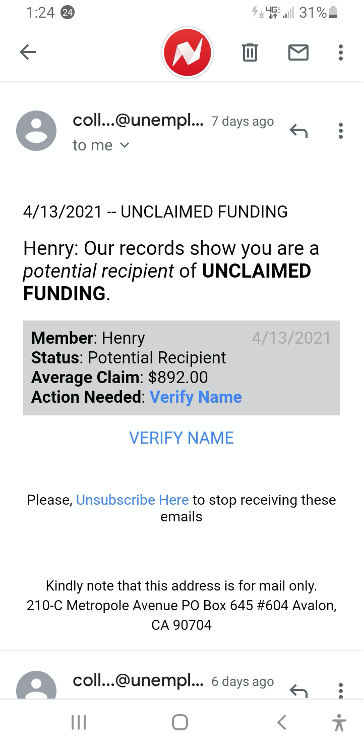This screenshot has height=748, width=364.
Task: Delete this email with trash icon
Action: [x=250, y=52]
